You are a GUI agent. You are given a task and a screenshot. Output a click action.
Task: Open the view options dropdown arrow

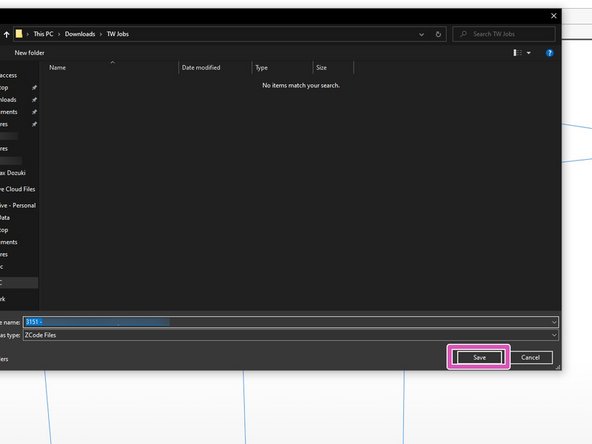coord(529,53)
